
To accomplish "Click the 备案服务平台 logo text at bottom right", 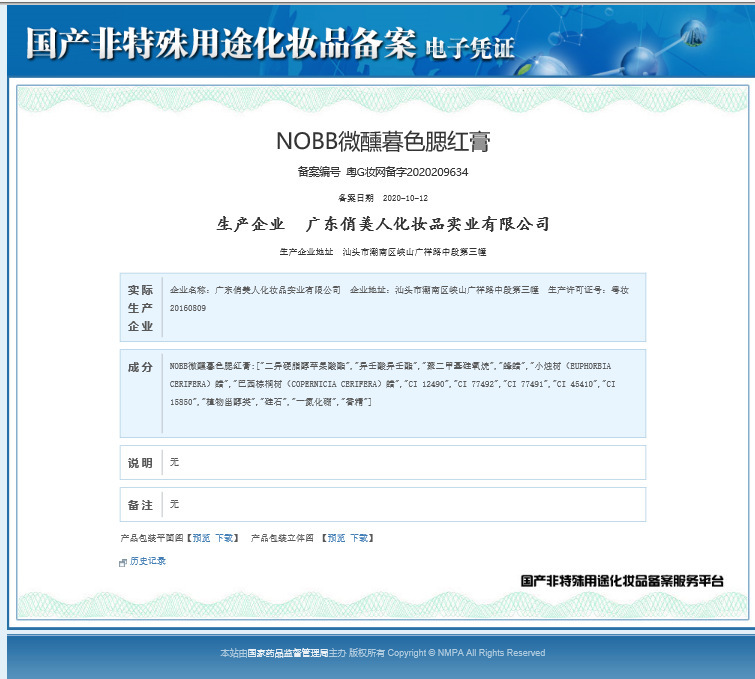I will point(621,581).
